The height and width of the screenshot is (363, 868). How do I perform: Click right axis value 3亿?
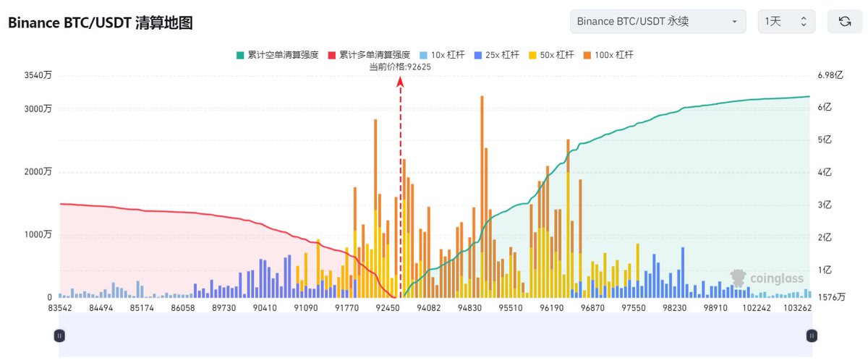(x=825, y=205)
